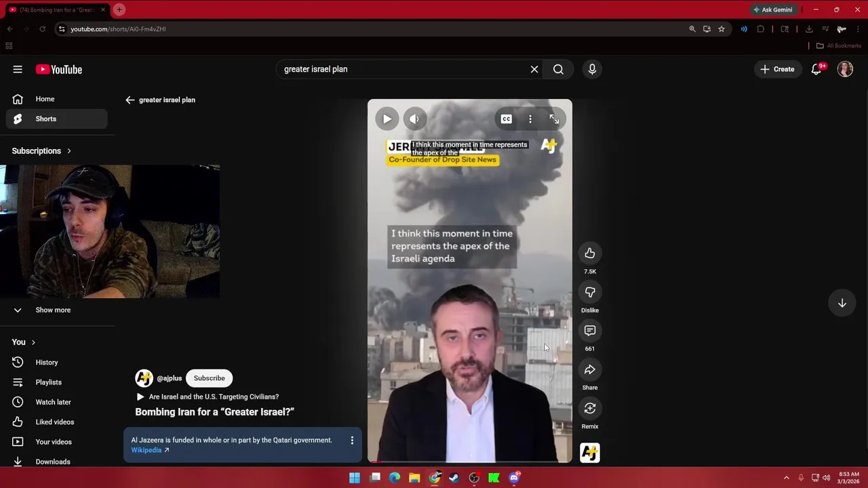Open a new browser tab

(119, 9)
